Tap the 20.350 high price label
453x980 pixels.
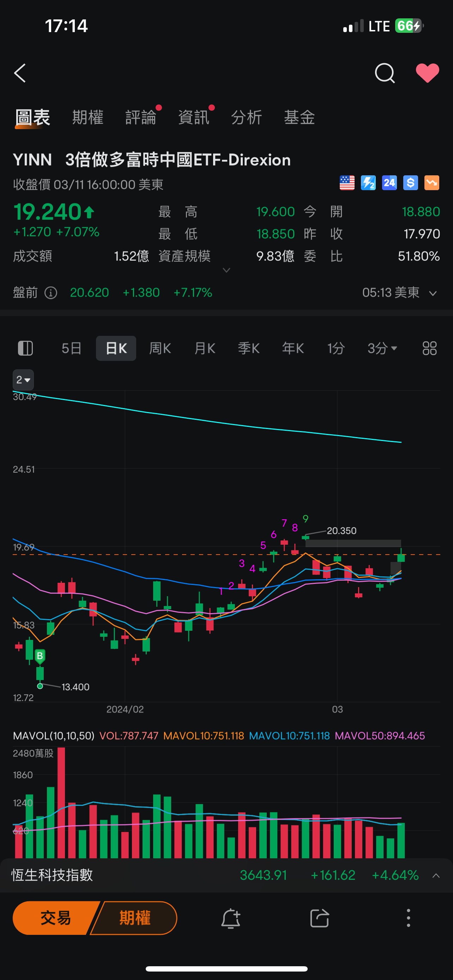(x=342, y=531)
